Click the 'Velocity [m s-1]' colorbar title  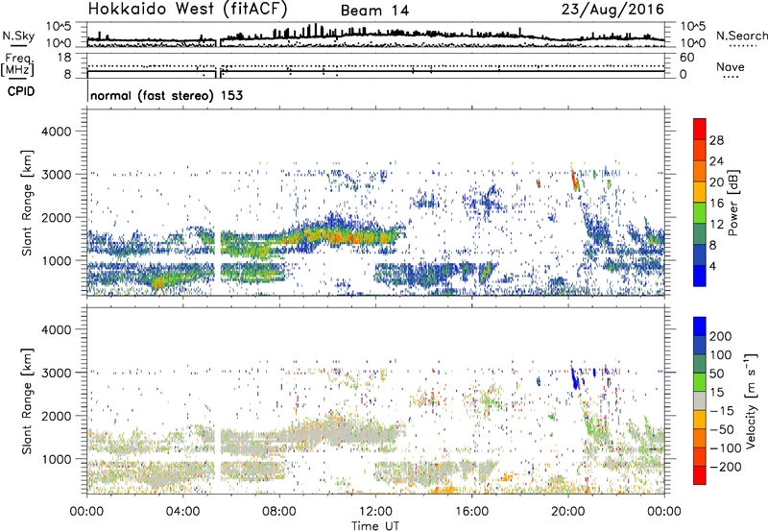(x=750, y=400)
